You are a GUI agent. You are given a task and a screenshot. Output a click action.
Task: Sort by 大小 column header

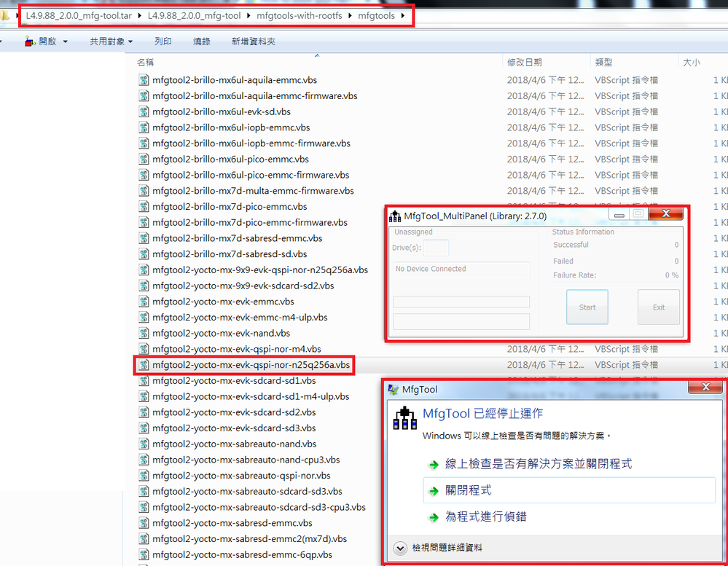tap(692, 62)
